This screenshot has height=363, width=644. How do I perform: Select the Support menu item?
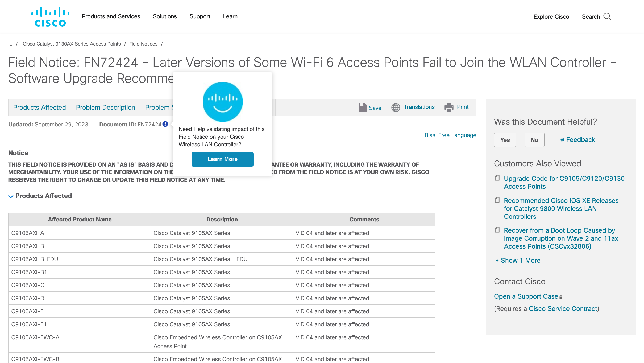click(x=200, y=16)
